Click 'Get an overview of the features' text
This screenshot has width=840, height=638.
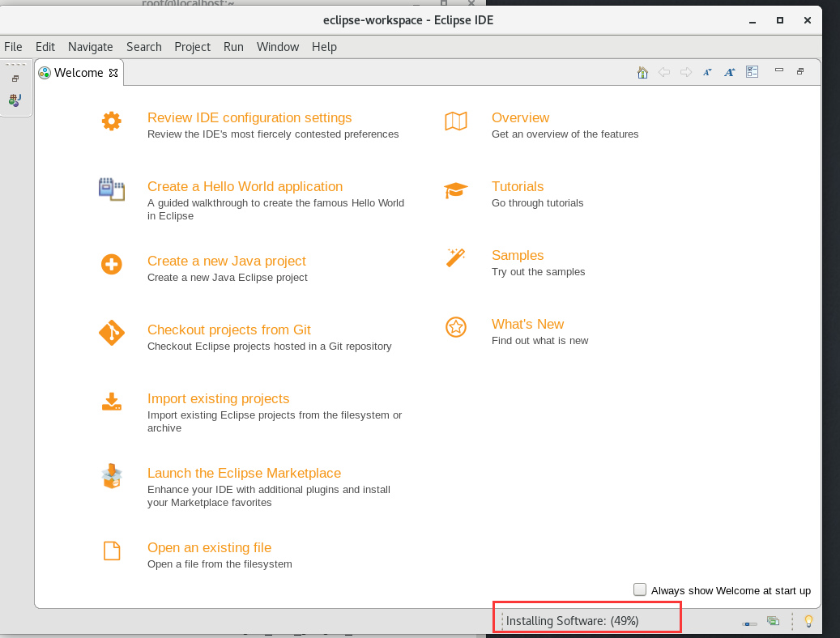click(x=565, y=134)
